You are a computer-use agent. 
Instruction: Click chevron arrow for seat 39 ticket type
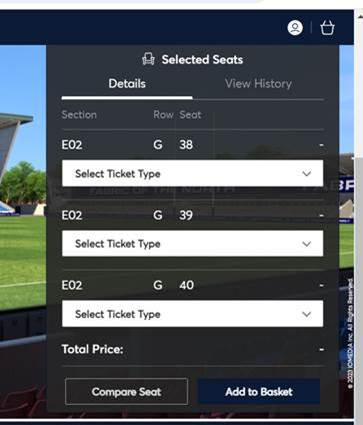(x=307, y=244)
